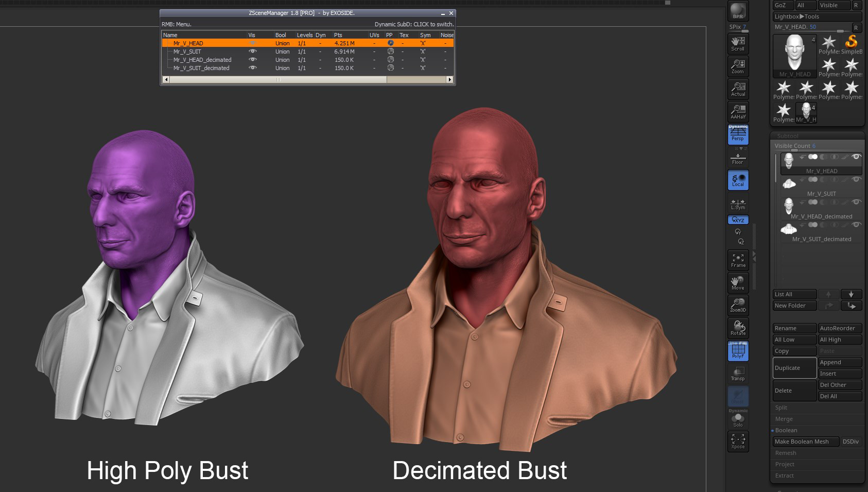
Task: Toggle the Transp transparency icon
Action: (x=738, y=375)
